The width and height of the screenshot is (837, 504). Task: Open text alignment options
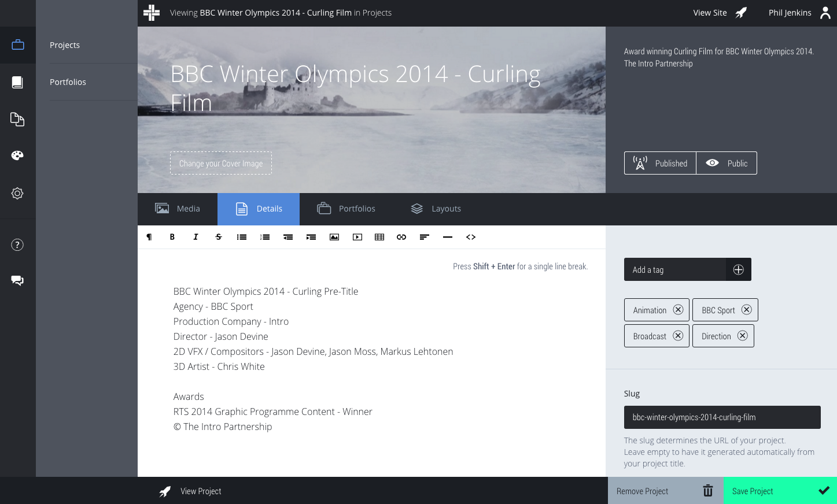click(x=425, y=237)
